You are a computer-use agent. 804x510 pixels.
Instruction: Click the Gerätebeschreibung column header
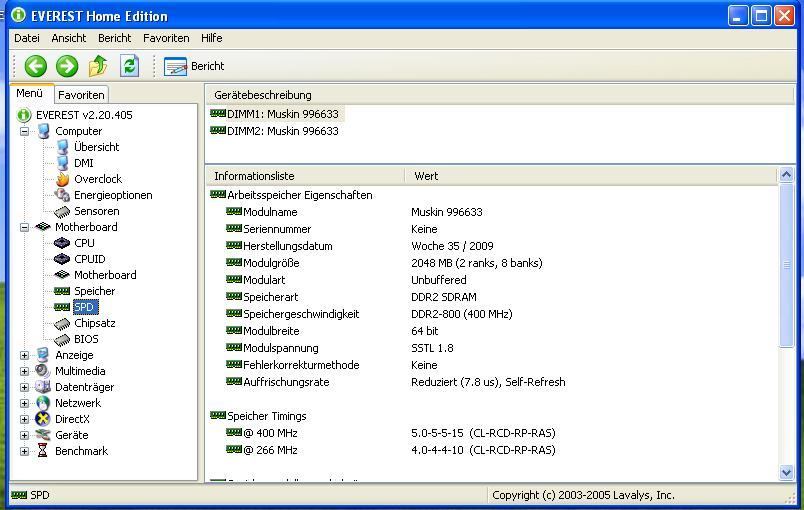click(x=499, y=95)
